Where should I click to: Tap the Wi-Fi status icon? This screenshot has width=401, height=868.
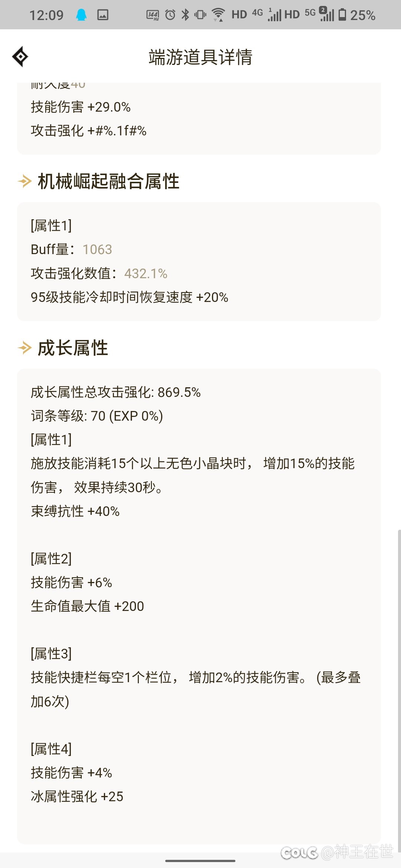point(218,15)
